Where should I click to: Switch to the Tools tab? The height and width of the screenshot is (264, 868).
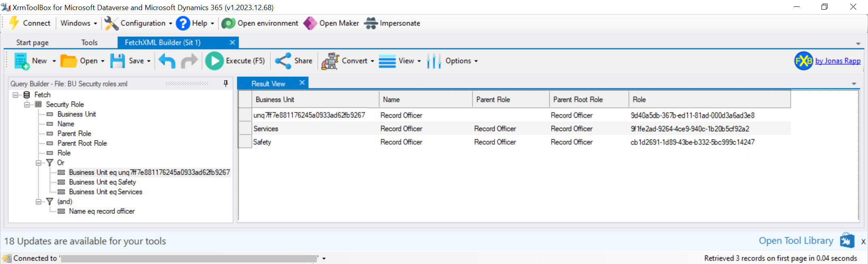[89, 42]
